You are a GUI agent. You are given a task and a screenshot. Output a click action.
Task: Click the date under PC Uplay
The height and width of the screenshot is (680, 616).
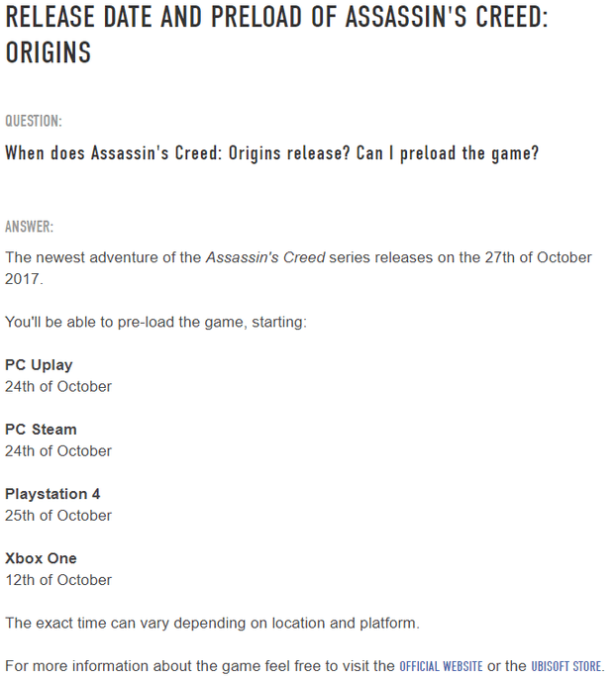(x=58, y=386)
